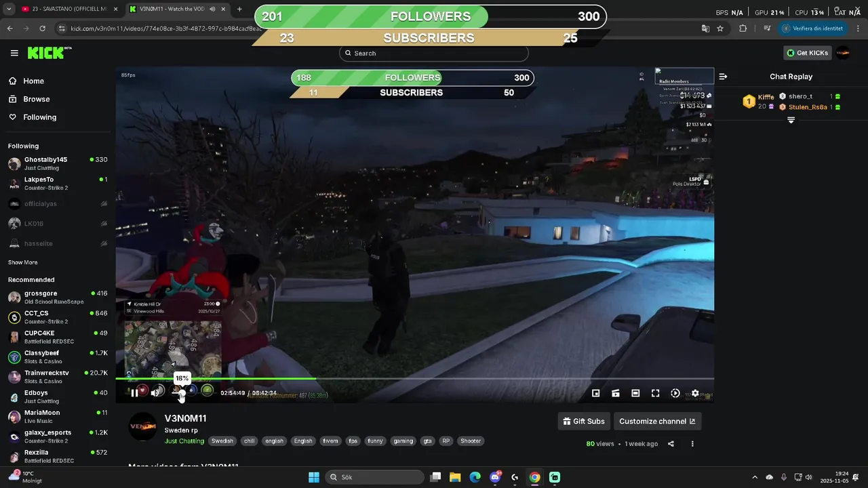This screenshot has width=868, height=488.
Task: Open the officialyas offline channel
Action: (x=58, y=203)
